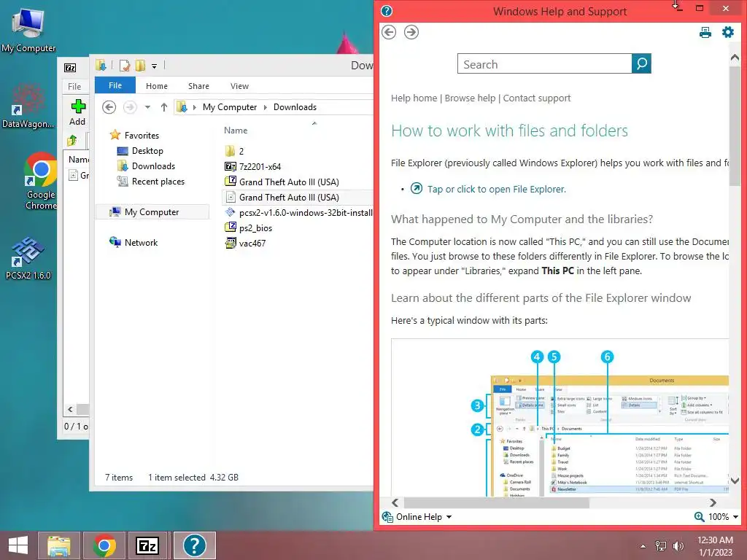Viewport: 747px width, 560px height.
Task: Select Grand Theft Auto III archive file
Action: 282,182
